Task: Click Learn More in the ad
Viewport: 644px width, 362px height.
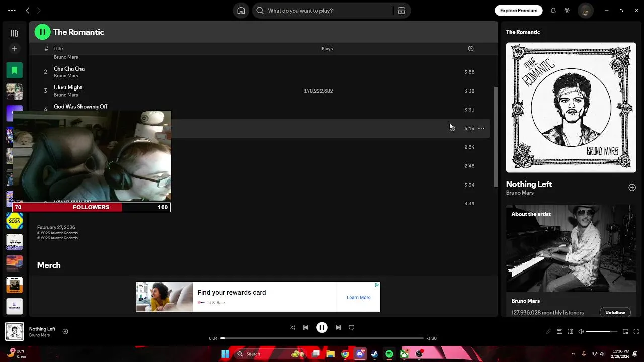Action: (x=358, y=297)
